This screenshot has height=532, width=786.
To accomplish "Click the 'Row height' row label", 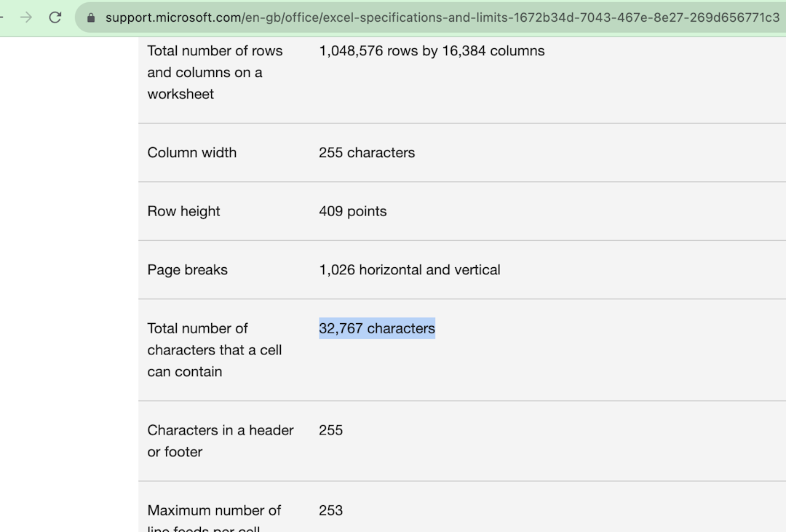I will click(x=183, y=211).
